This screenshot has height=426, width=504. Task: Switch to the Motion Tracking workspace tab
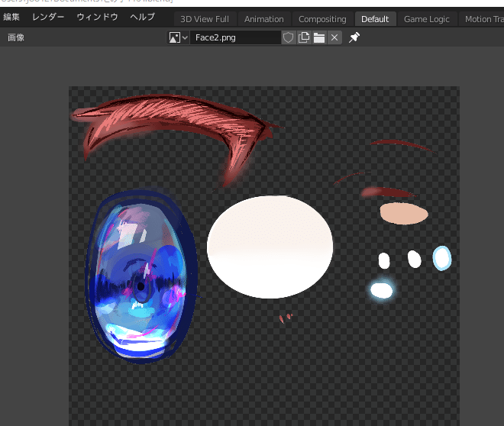click(482, 19)
